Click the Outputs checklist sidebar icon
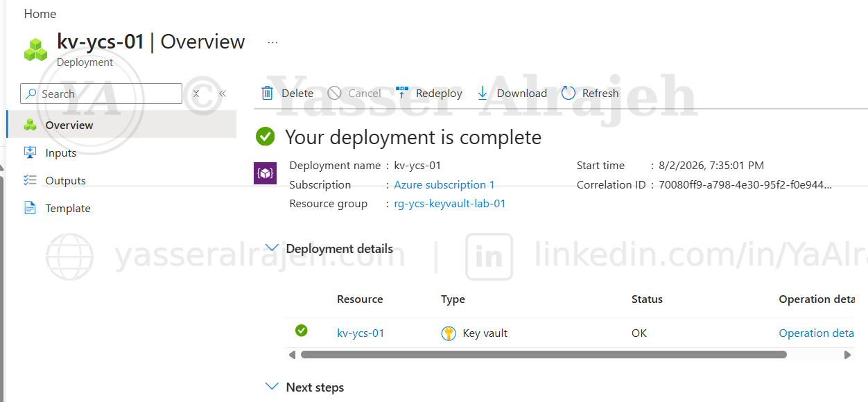Viewport: 868px width, 402px height. click(x=30, y=180)
